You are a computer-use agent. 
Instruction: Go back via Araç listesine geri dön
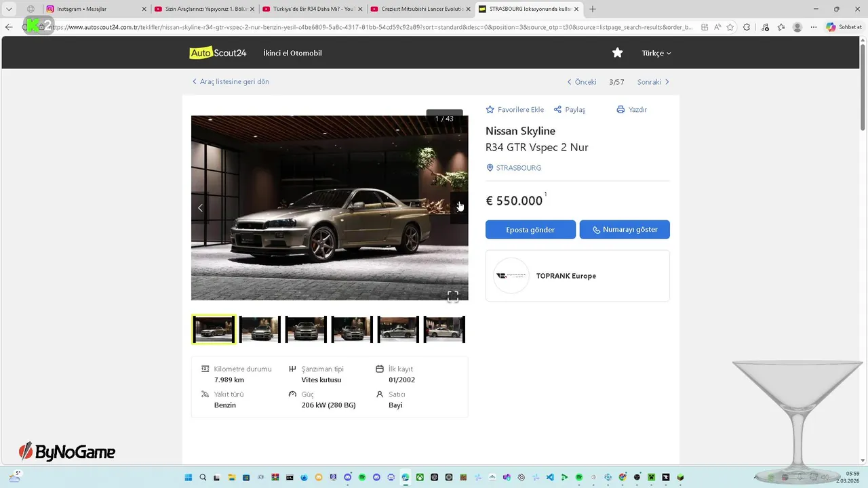[231, 81]
